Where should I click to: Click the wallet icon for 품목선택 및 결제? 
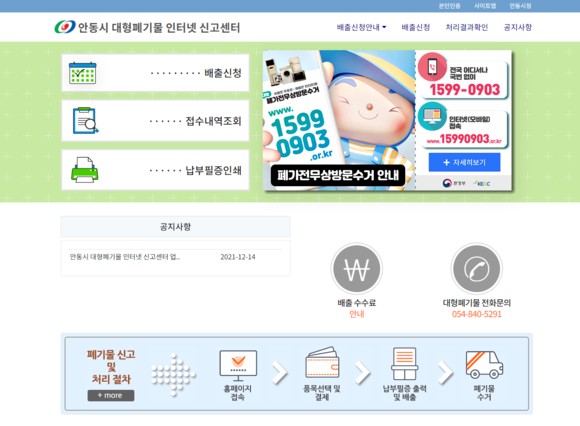322,362
